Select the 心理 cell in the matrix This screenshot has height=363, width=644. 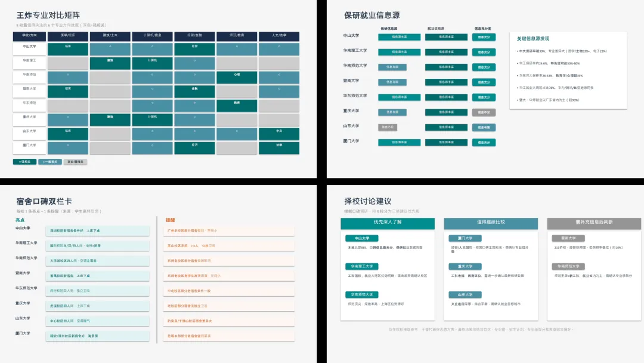click(237, 77)
